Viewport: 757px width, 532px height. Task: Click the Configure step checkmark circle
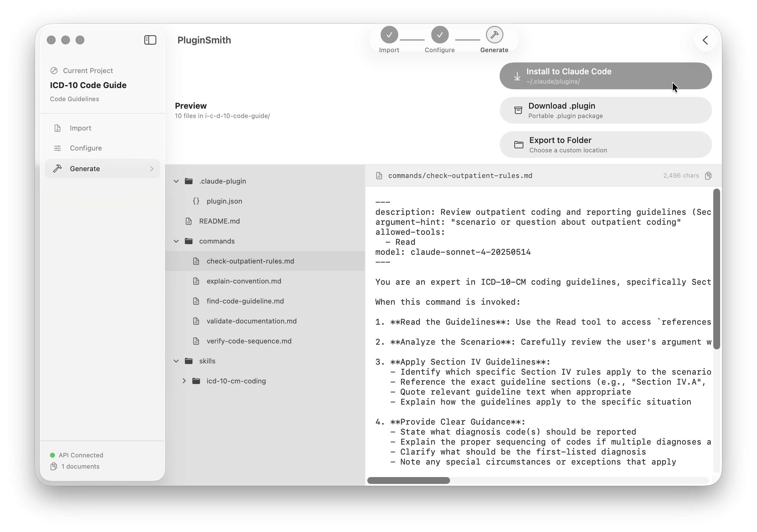pyautogui.click(x=440, y=34)
